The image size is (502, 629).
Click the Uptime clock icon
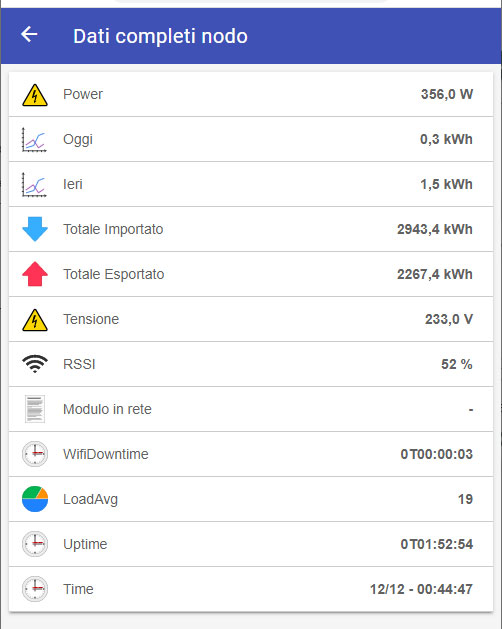(35, 544)
